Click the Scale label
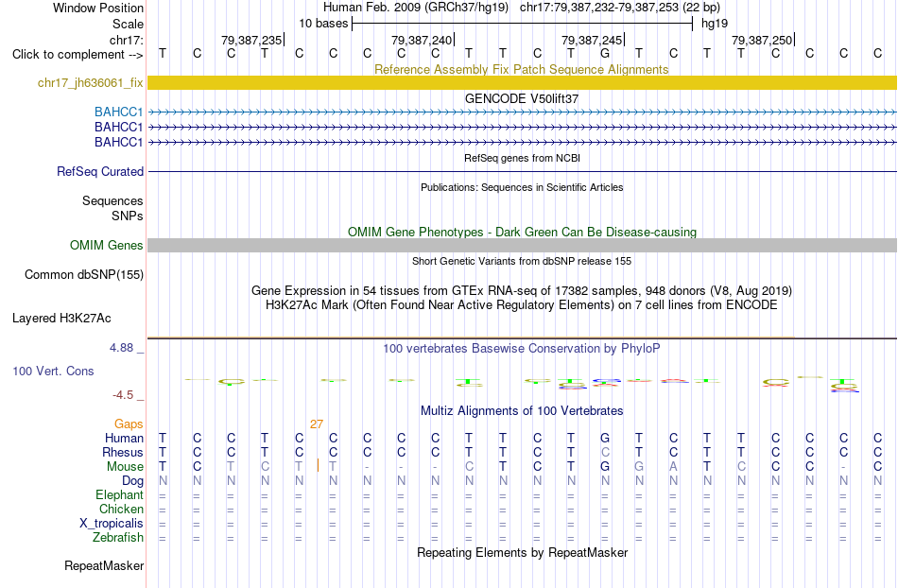The image size is (898, 588). (128, 24)
